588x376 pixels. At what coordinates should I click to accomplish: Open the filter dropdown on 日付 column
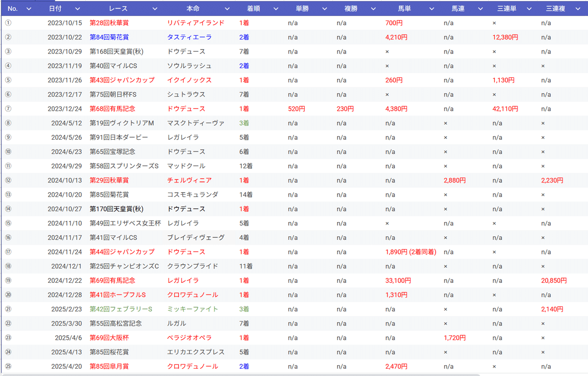point(78,8)
